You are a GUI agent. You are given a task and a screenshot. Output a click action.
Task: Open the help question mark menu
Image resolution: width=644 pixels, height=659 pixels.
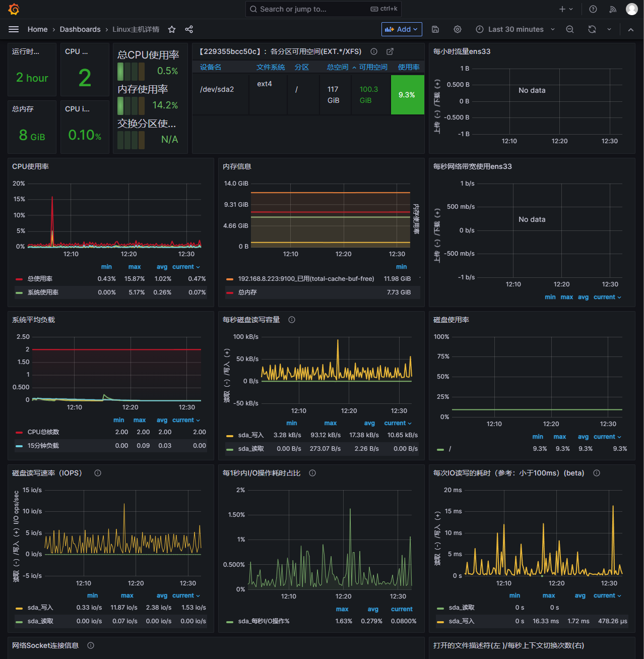tap(593, 9)
